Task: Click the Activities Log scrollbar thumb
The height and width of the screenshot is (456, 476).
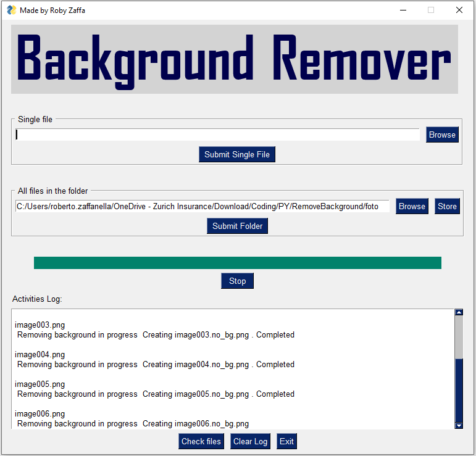Action: click(459, 391)
